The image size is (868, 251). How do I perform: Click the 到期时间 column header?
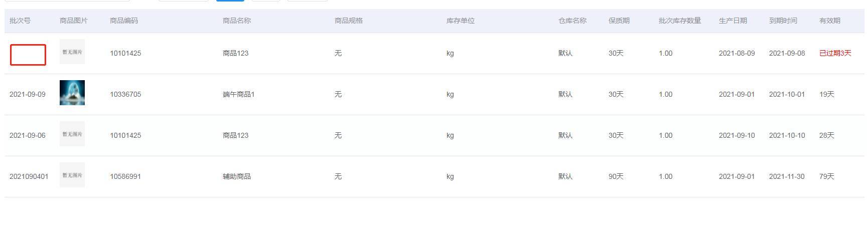783,21
